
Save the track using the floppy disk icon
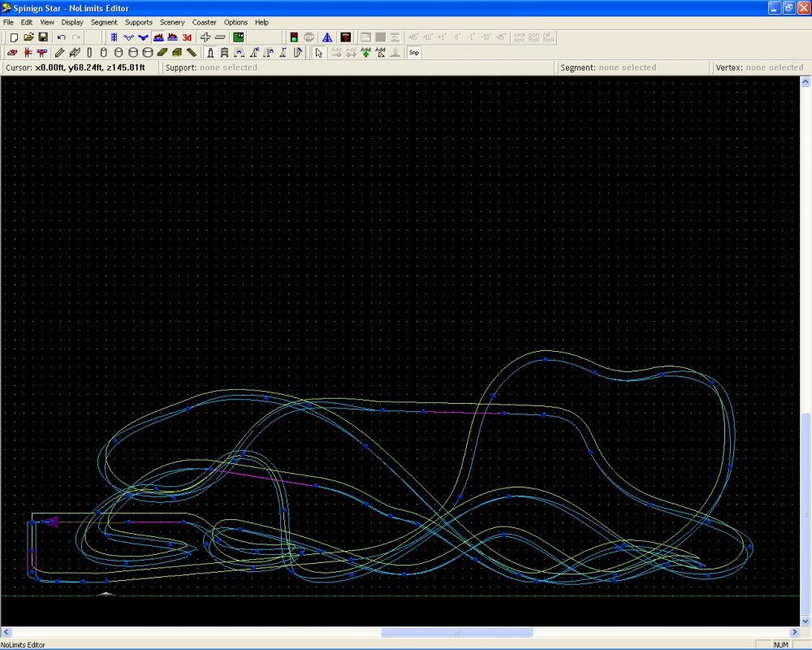pos(42,37)
